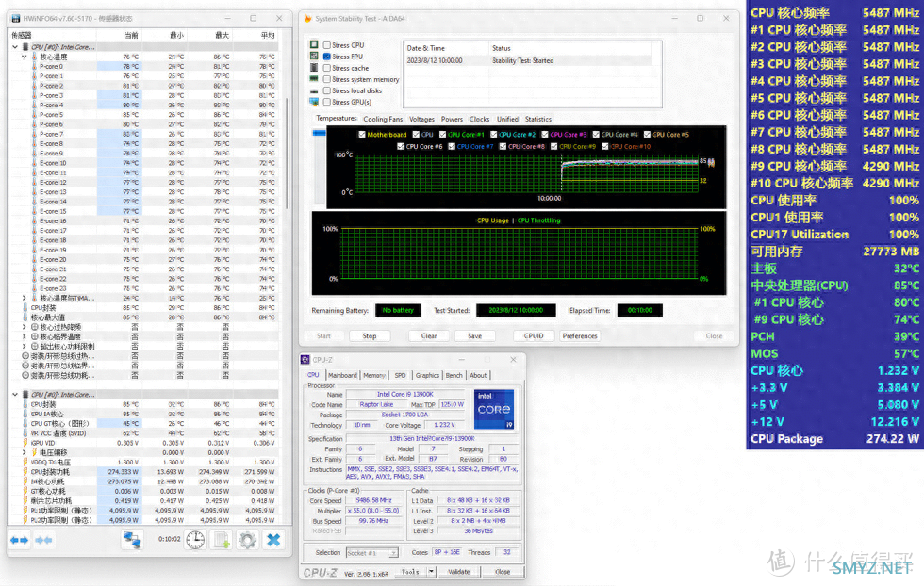Image resolution: width=924 pixels, height=586 pixels.
Task: Click the Clear button in AIDA64
Action: click(429, 336)
